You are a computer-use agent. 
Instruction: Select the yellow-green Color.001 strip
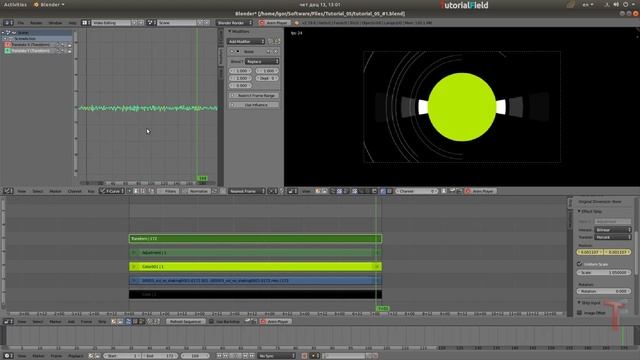point(256,267)
